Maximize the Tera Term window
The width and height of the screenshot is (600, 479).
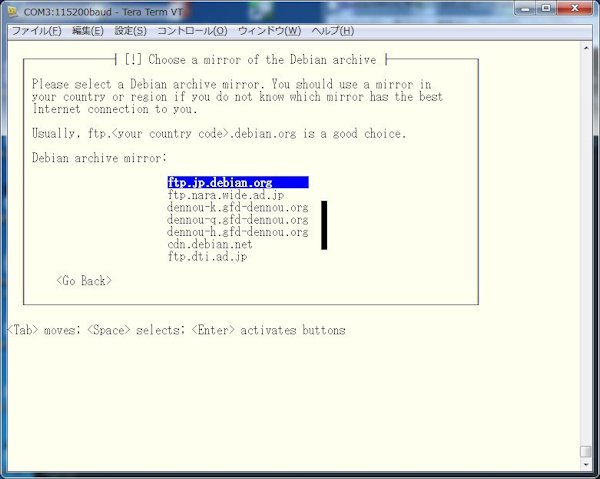(x=546, y=8)
